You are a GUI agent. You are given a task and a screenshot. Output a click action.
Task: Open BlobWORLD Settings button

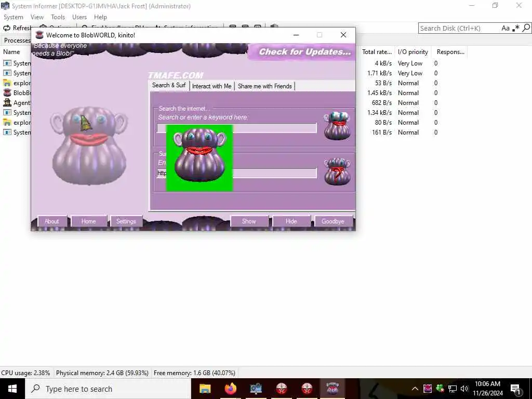(x=126, y=221)
